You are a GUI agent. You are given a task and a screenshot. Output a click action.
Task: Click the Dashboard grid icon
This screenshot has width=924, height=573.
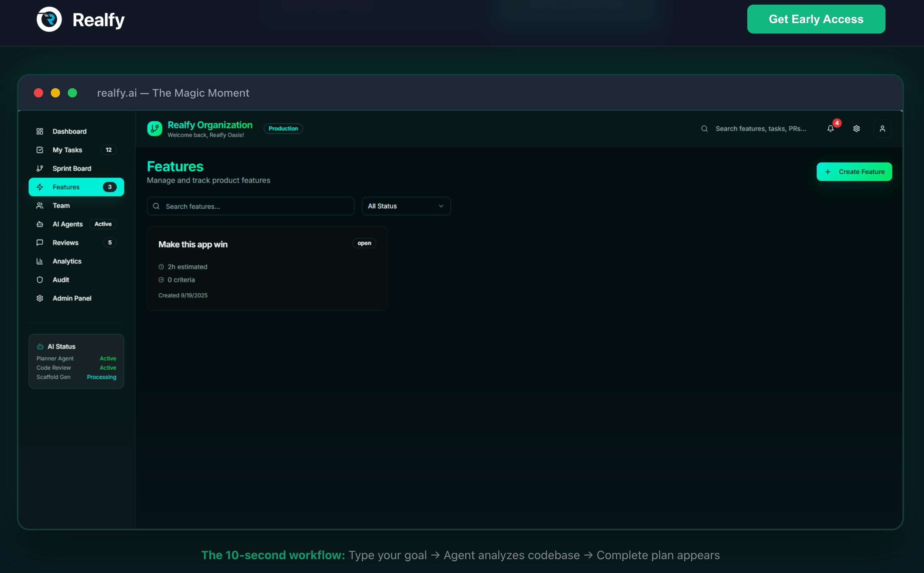[x=40, y=131]
